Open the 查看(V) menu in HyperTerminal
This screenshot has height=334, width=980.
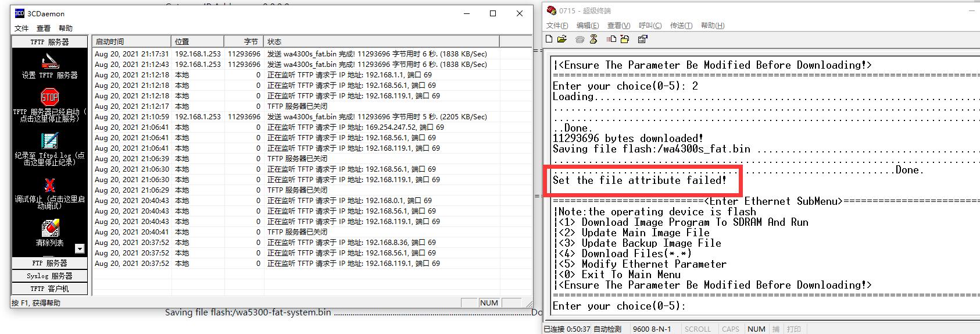[x=618, y=26]
